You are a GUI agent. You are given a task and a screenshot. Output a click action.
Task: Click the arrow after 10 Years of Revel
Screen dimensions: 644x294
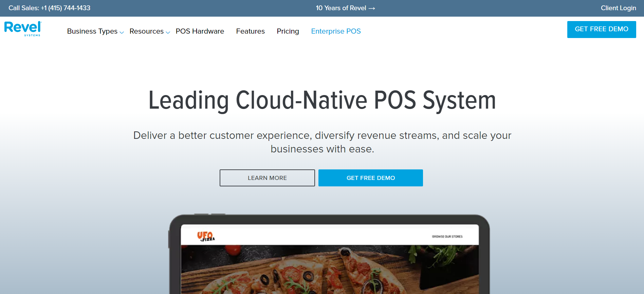pos(372,8)
